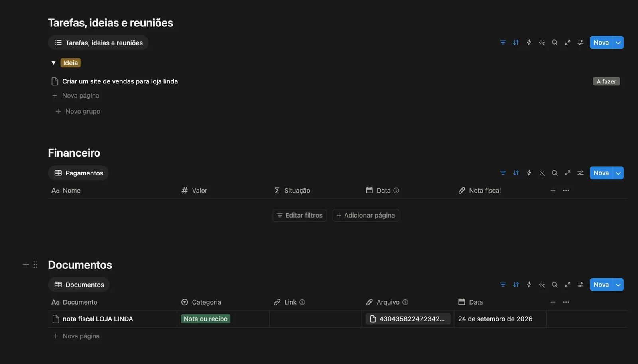Collapse the Ideia group triangle
This screenshot has height=364, width=638.
coord(53,63)
